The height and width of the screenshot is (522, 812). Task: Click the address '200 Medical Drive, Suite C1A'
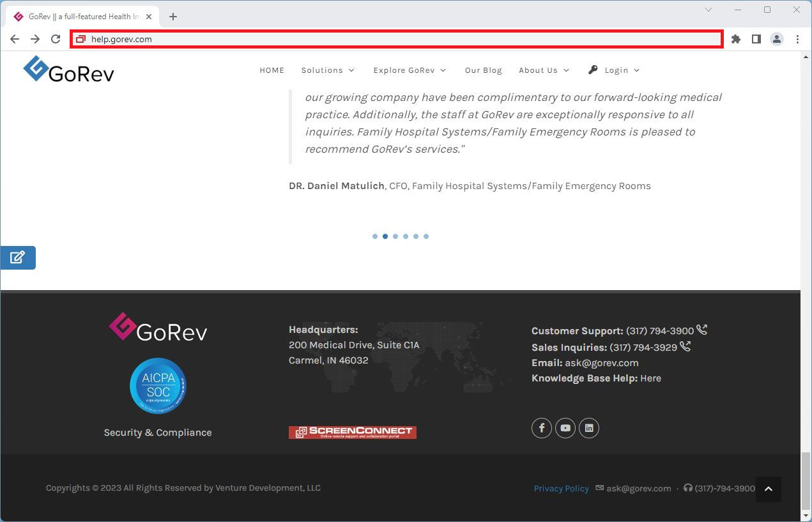[x=354, y=345]
